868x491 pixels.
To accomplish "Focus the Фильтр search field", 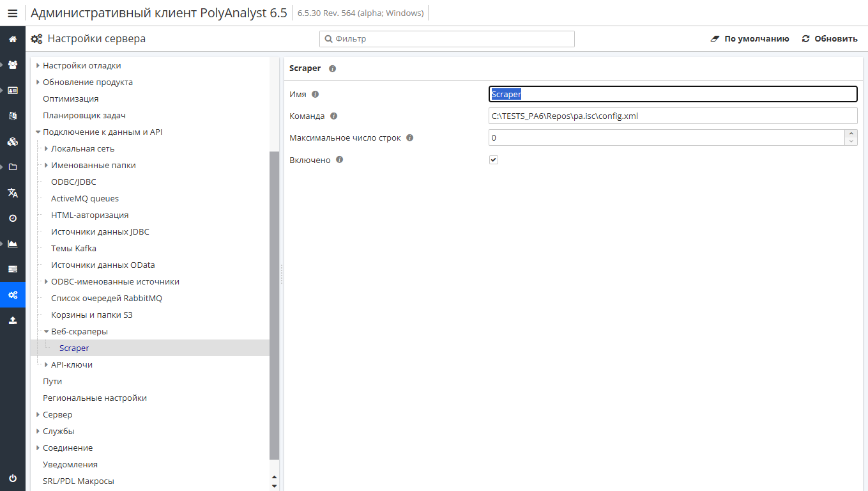I will [x=447, y=39].
